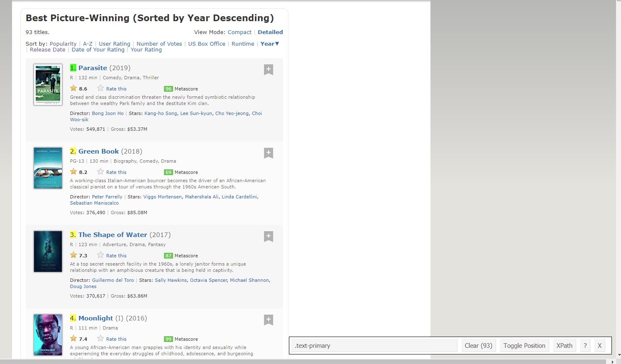Click the Green Book Metascore badge 69

click(x=168, y=172)
